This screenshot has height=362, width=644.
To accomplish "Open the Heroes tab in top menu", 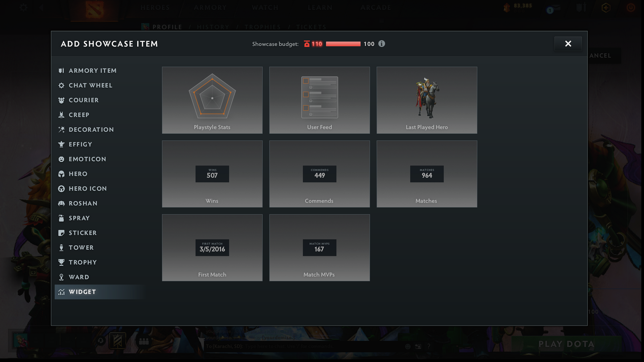I will [x=155, y=8].
